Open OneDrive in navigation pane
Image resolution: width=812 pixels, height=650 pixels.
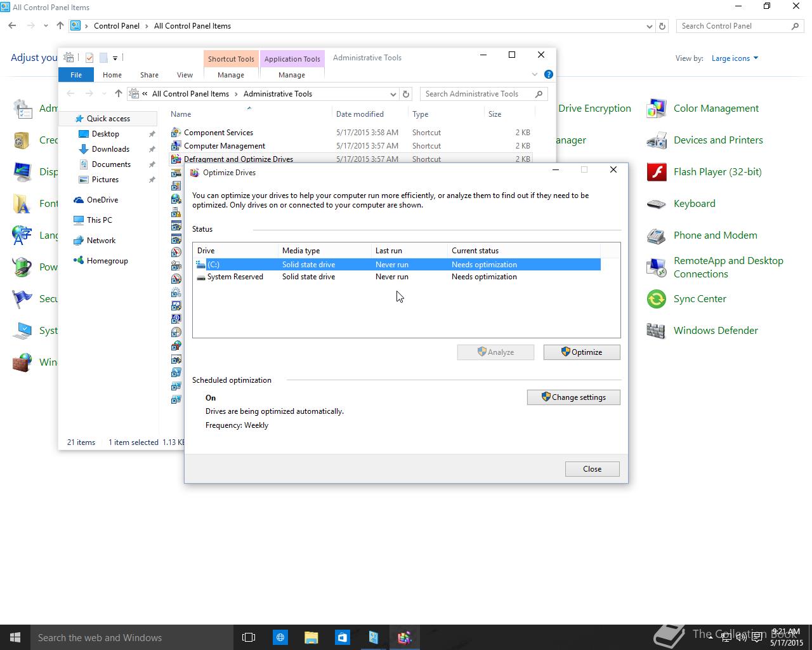(102, 200)
